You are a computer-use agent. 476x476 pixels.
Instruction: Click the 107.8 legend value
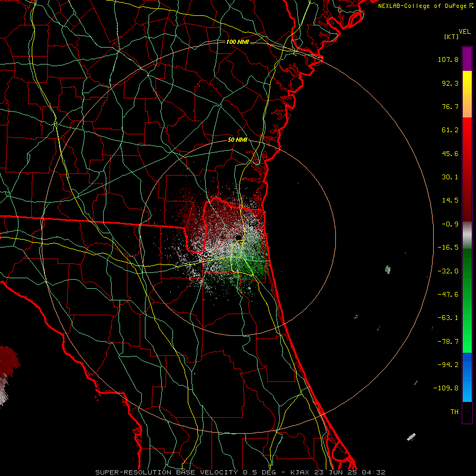(x=448, y=59)
